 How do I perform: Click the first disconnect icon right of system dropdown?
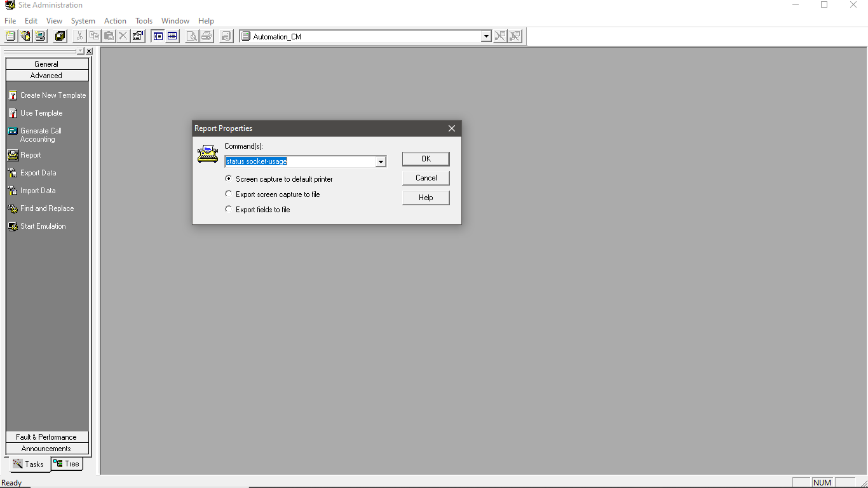(501, 36)
